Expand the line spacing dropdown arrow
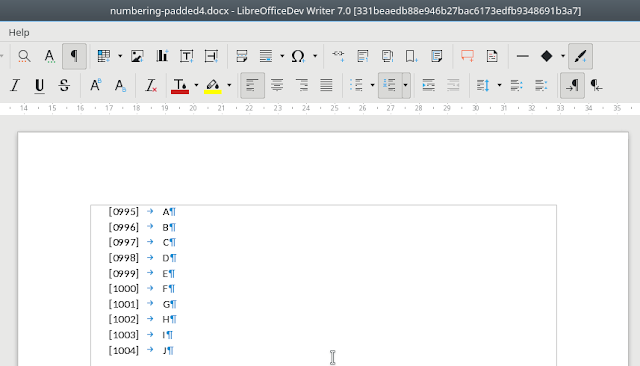The image size is (640, 366). click(499, 86)
